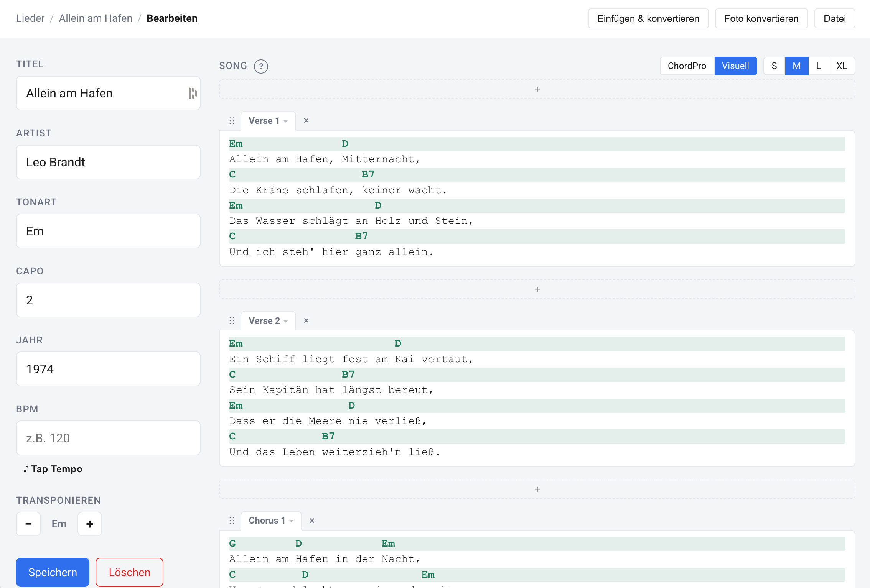
Task: Click the Löschen button
Action: point(129,572)
